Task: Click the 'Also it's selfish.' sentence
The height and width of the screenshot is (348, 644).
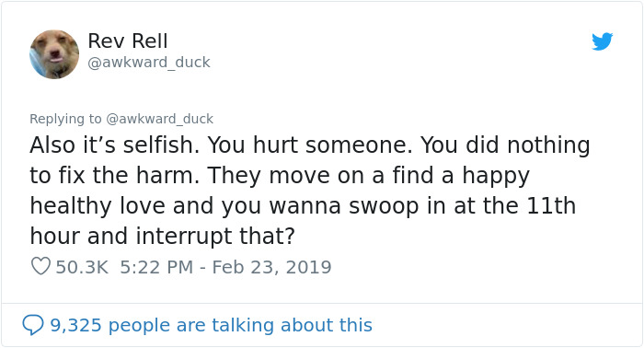Action: click(x=115, y=145)
